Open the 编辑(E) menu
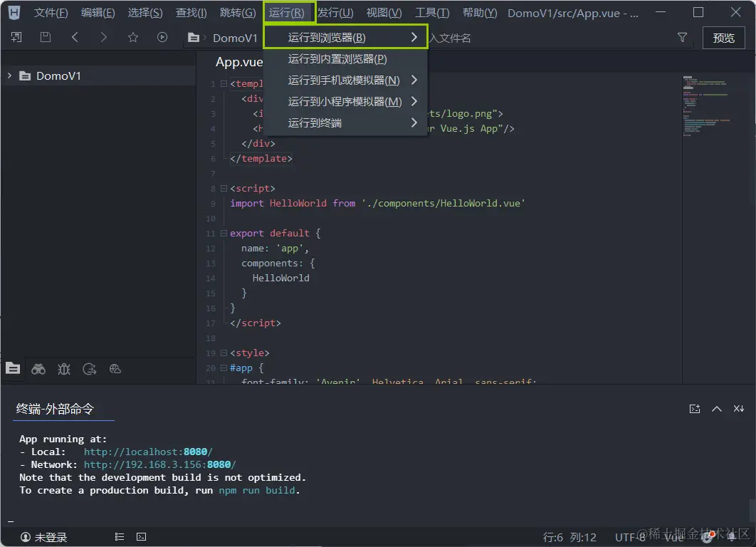This screenshot has height=547, width=756. pos(98,13)
